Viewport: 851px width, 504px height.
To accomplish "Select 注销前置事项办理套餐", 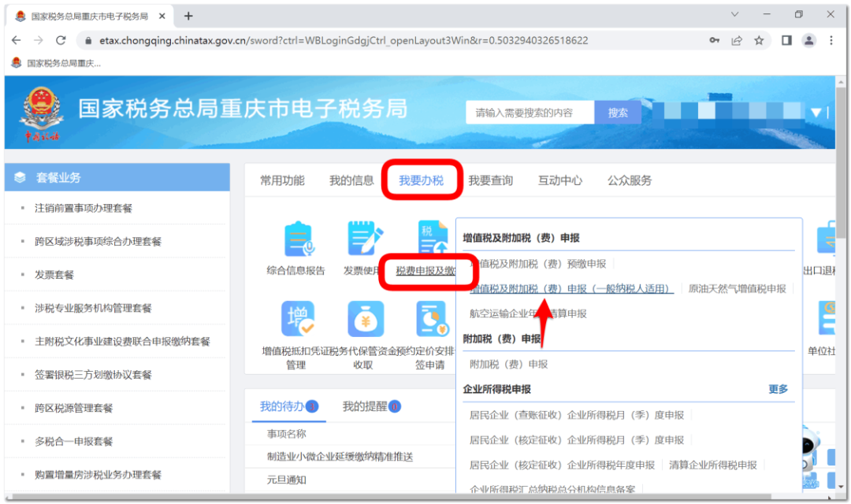I will pos(84,209).
